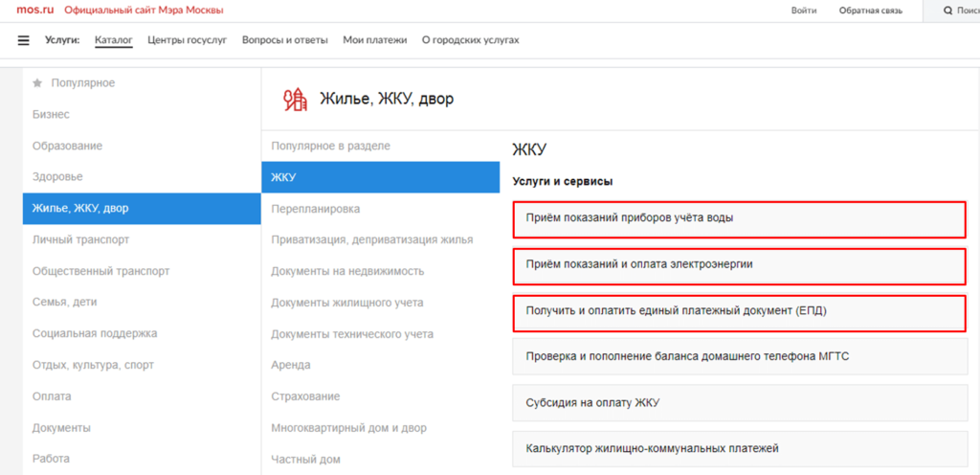Switch to Центры госуслуг tab
The width and height of the screenshot is (980, 475).
click(x=188, y=40)
